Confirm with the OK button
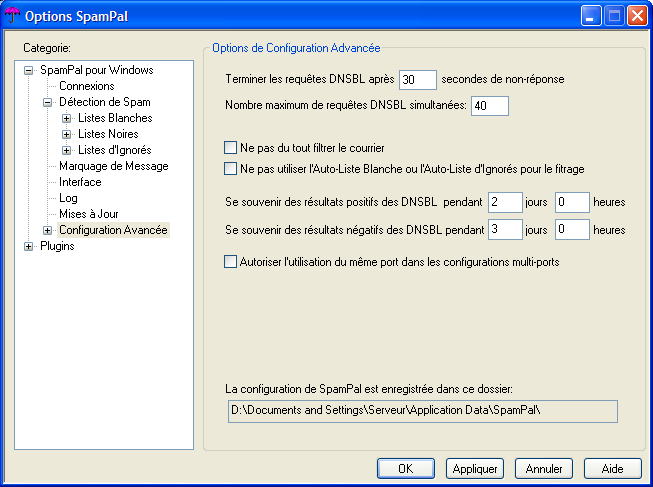The image size is (653, 487). [406, 469]
